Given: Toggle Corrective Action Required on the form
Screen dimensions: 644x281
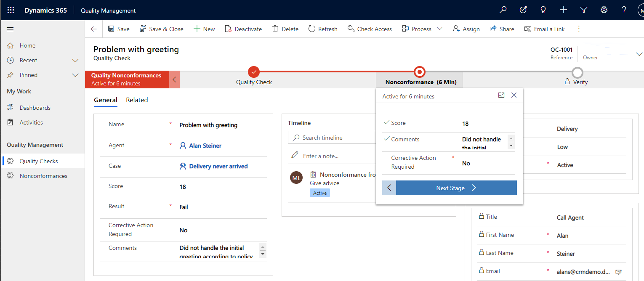Looking at the screenshot, I should point(184,230).
